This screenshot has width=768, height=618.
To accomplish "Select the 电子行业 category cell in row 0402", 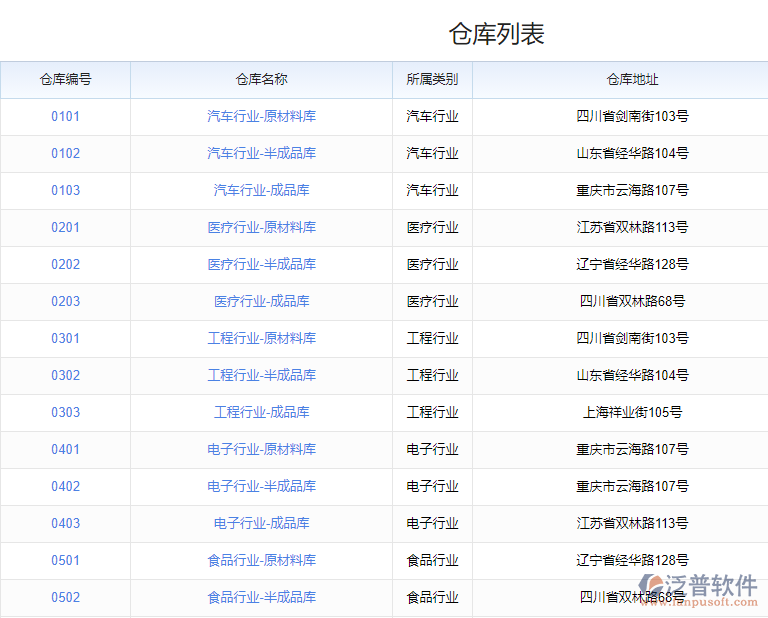I will click(432, 486).
